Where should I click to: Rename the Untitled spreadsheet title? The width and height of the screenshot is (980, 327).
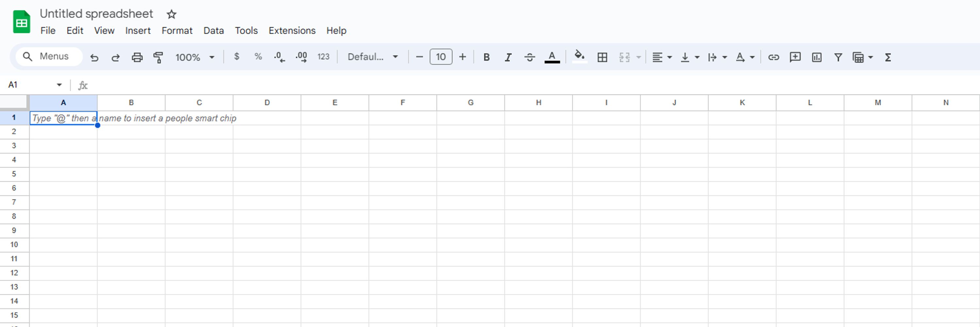[x=96, y=14]
